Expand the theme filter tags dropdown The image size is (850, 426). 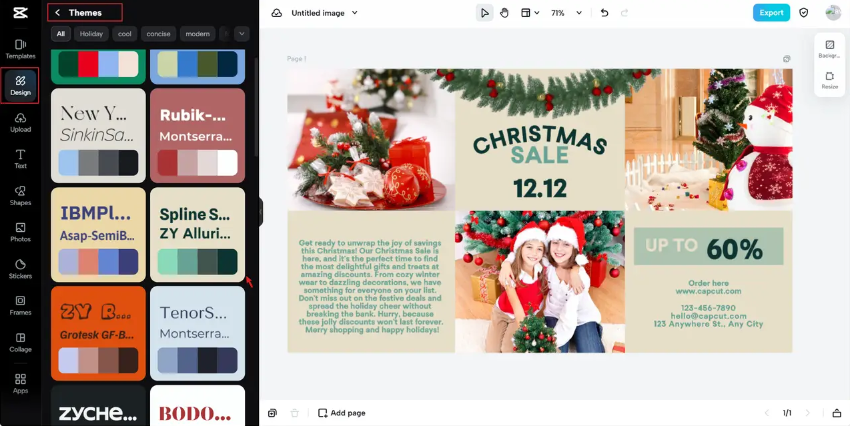tap(242, 34)
